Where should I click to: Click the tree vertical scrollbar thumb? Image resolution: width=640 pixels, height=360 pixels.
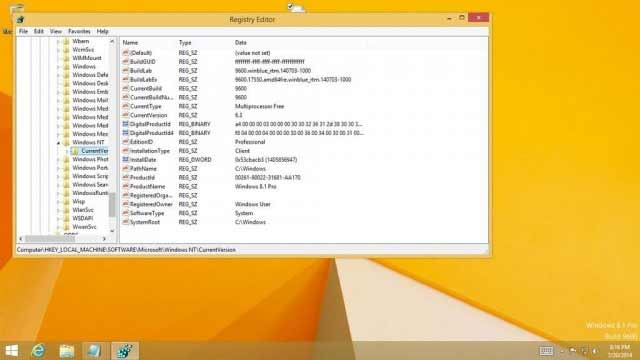pyautogui.click(x=112, y=204)
